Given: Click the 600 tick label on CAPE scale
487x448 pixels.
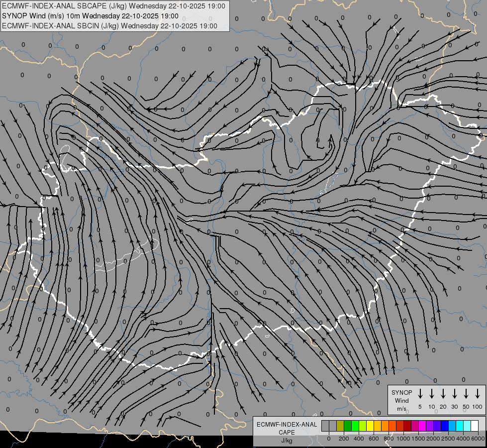Looking at the screenshot, I should coord(374,439).
